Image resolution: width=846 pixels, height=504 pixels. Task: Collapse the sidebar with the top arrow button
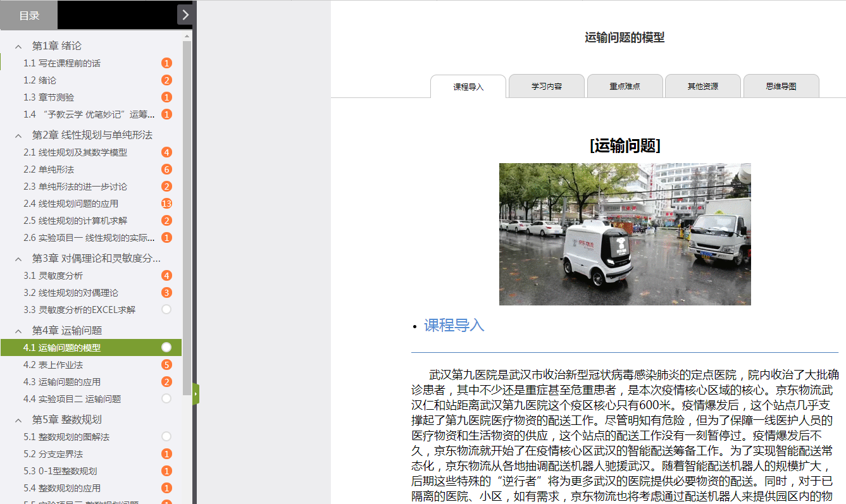click(185, 15)
